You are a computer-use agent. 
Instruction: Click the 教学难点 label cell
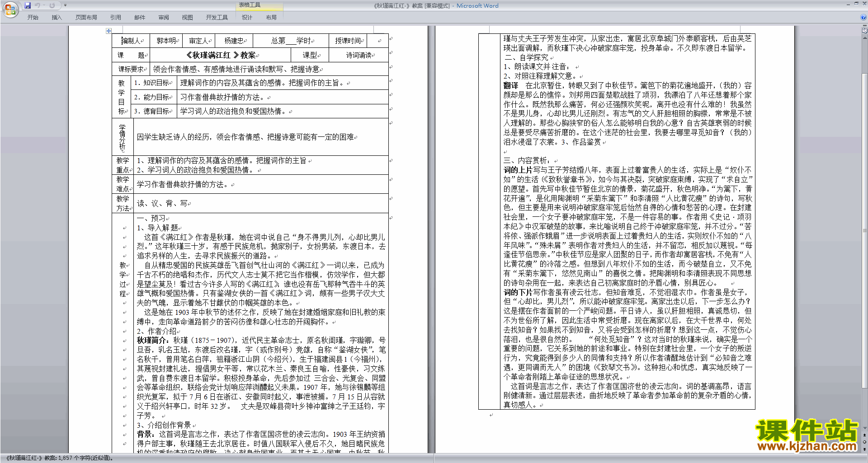tap(123, 184)
